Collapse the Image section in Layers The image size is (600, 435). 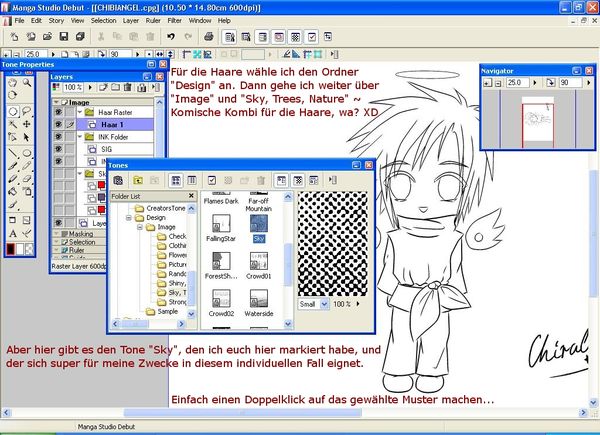point(57,102)
